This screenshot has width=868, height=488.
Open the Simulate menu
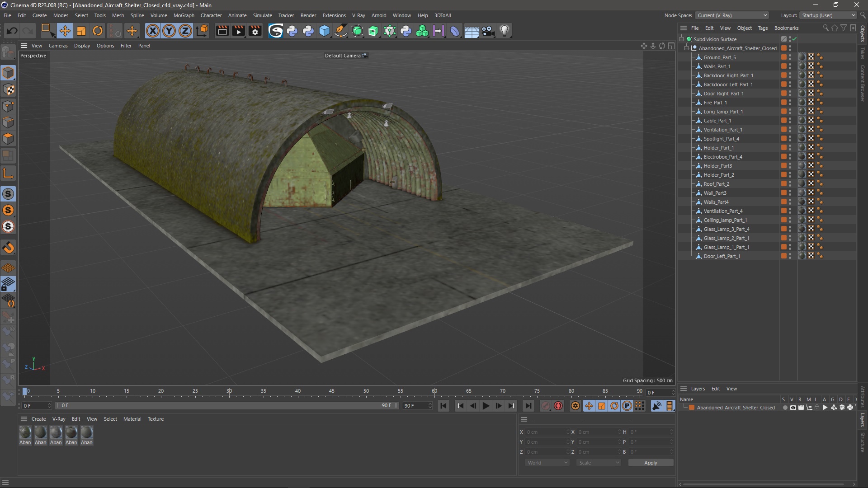pyautogui.click(x=262, y=15)
